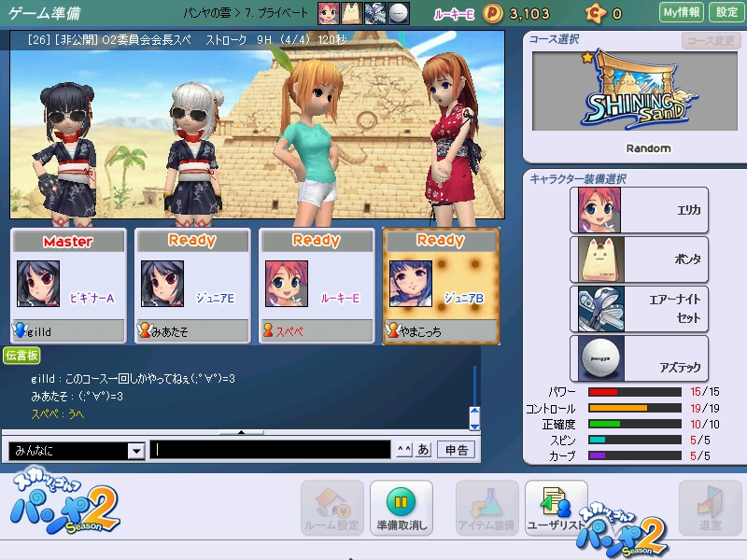The width and height of the screenshot is (747, 560).
Task: Select the エリカ character equipment slot
Action: [x=639, y=210]
